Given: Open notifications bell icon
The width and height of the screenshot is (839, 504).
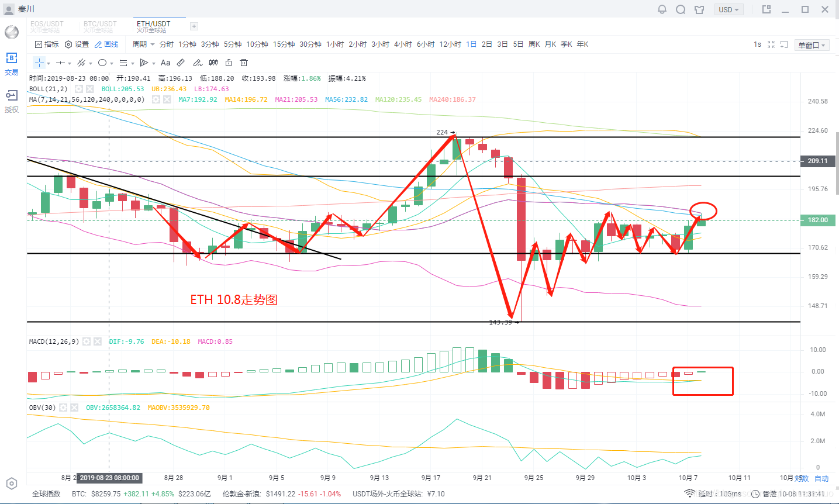Looking at the screenshot, I should point(662,9).
